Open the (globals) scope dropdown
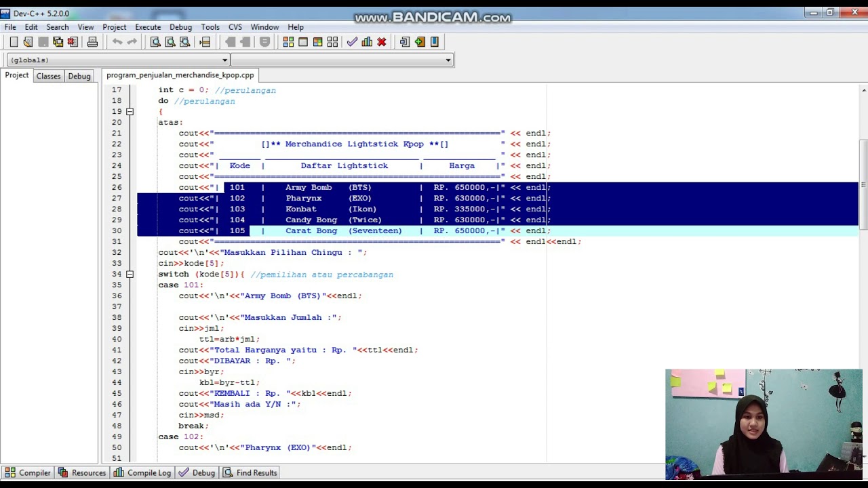 point(119,60)
